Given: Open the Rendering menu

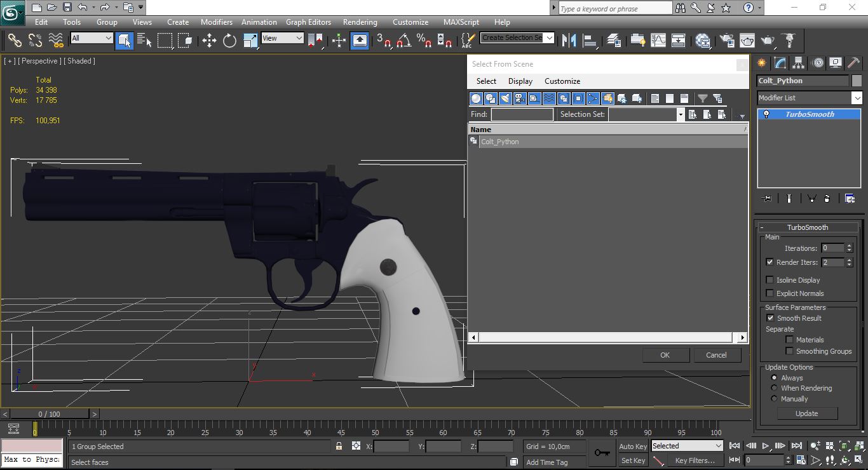Looking at the screenshot, I should pyautogui.click(x=360, y=22).
